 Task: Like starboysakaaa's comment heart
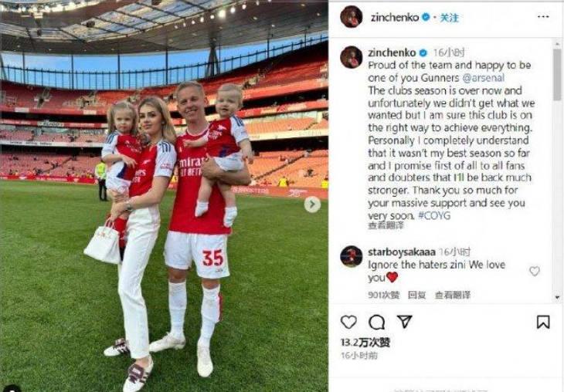click(x=534, y=271)
